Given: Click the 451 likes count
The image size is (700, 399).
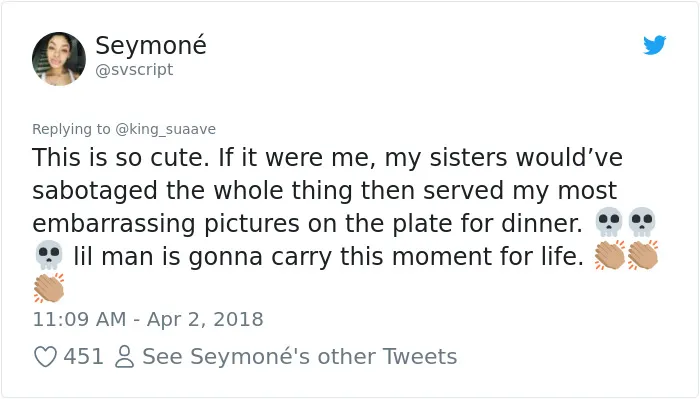Looking at the screenshot, I should coord(83,357).
